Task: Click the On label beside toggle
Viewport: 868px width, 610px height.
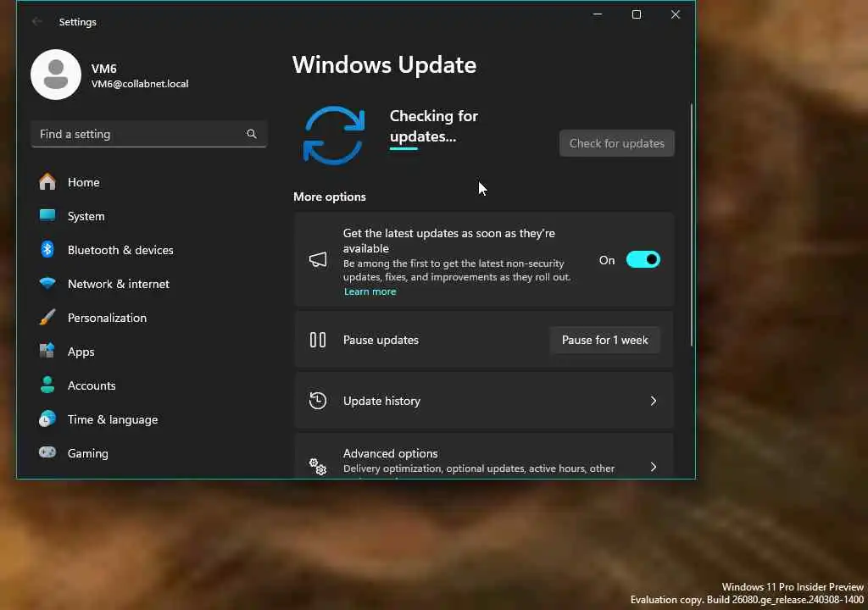Action: tap(607, 260)
